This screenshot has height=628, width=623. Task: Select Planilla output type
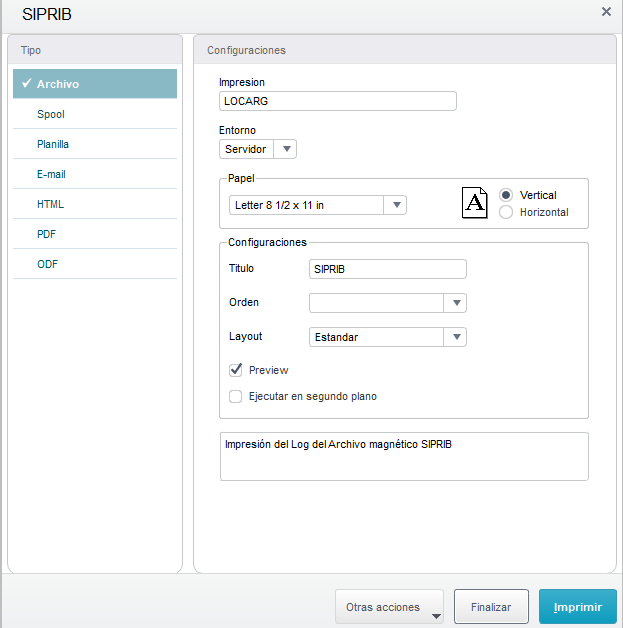(95, 144)
